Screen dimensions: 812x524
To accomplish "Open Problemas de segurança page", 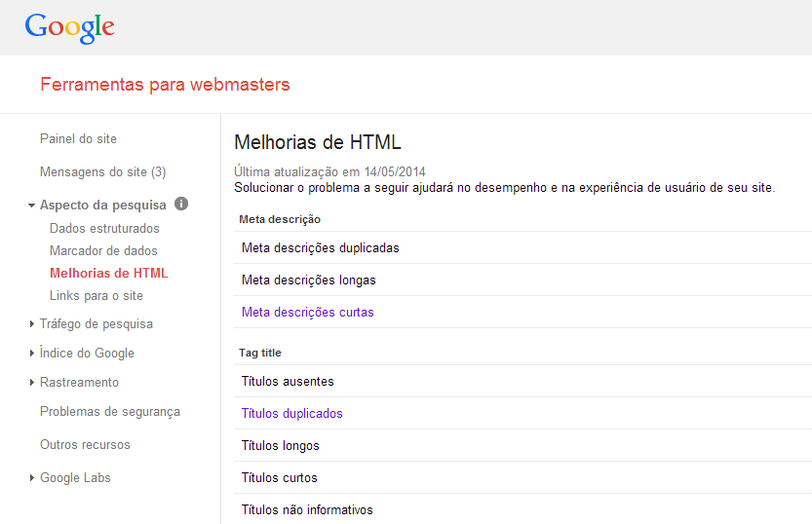I will click(x=110, y=412).
